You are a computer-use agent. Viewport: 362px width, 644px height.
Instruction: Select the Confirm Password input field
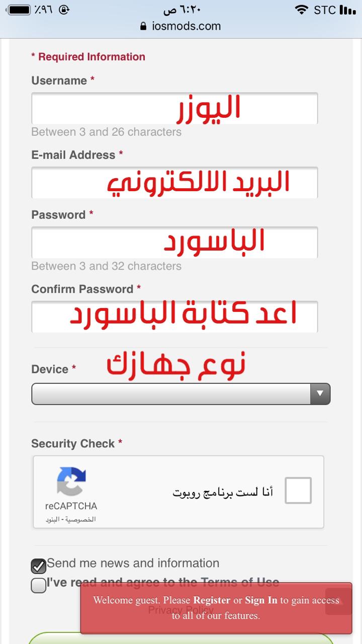174,317
